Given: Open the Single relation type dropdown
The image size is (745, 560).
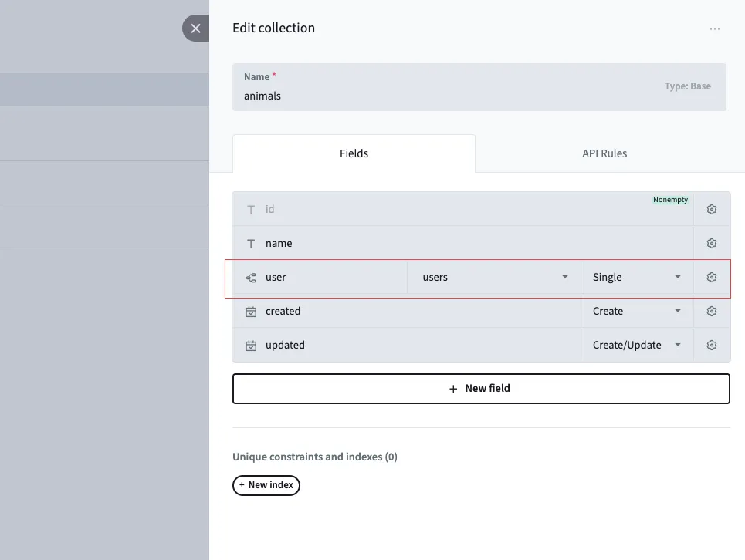Looking at the screenshot, I should click(x=635, y=278).
